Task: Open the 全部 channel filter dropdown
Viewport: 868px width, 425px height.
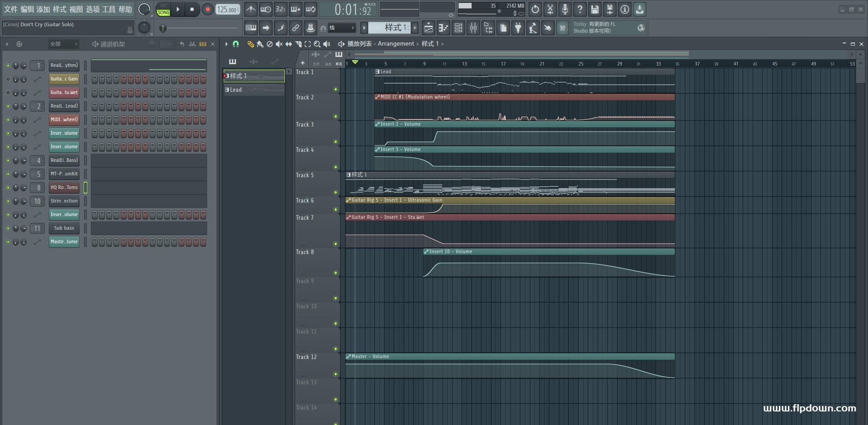Action: click(x=64, y=44)
